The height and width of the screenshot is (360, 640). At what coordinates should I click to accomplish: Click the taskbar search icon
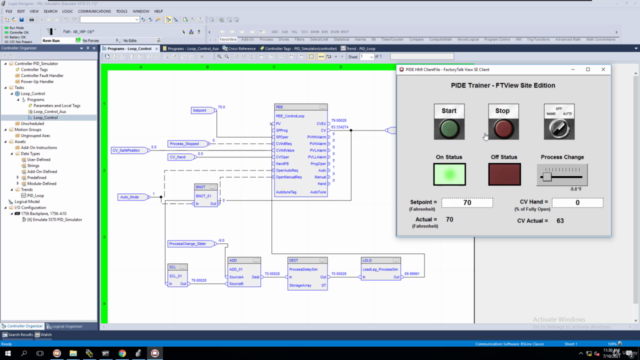tap(24, 353)
